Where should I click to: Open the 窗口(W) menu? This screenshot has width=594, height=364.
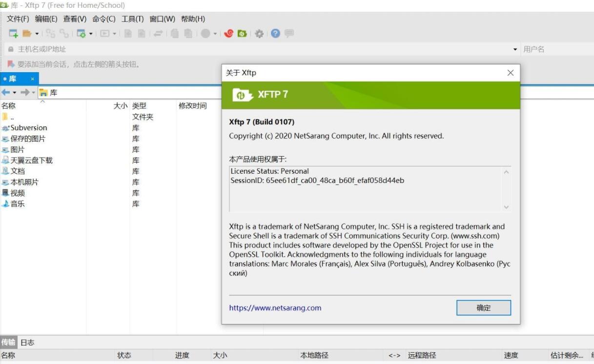[x=163, y=19]
